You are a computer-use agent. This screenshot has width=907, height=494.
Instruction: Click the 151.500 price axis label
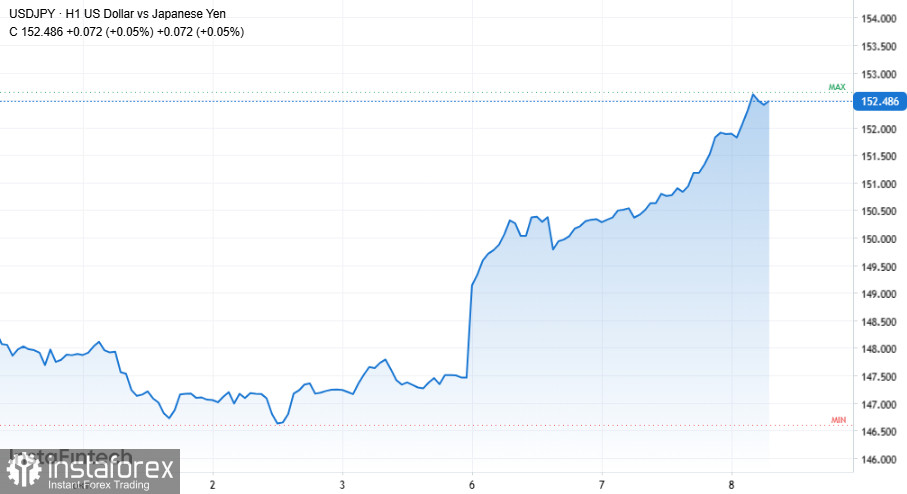coord(877,157)
